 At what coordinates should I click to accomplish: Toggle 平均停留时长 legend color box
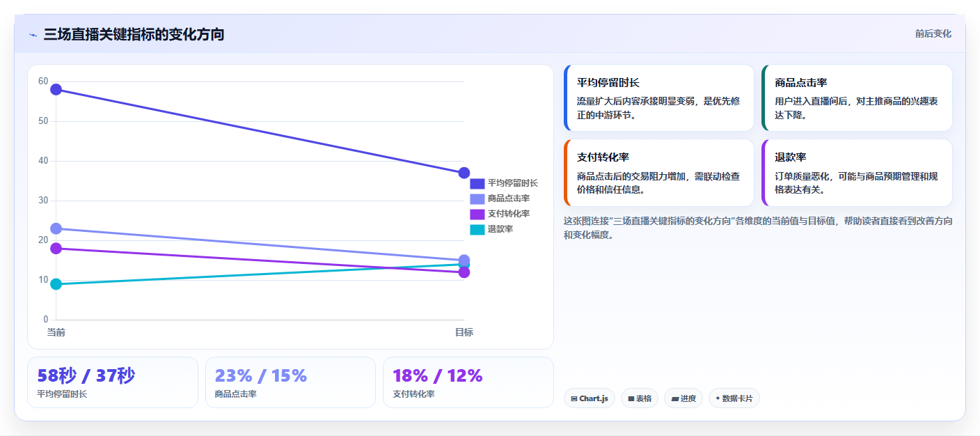click(x=477, y=183)
